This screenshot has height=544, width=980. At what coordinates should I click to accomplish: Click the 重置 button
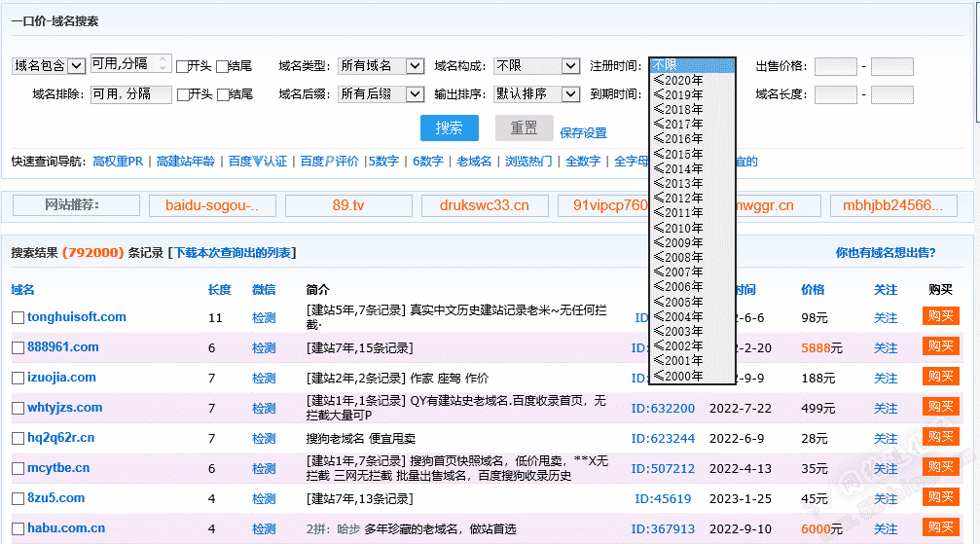point(525,128)
